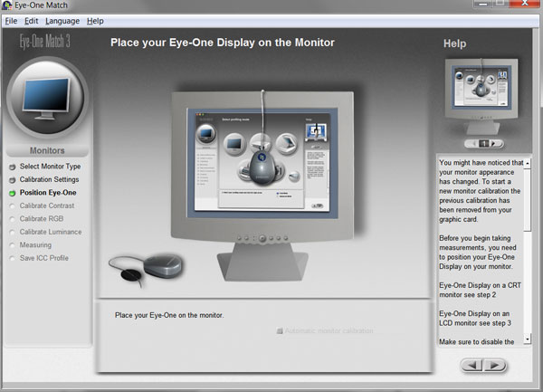The width and height of the screenshot is (543, 392).
Task: Close the Eye-One Match window
Action: pyautogui.click(x=525, y=4)
